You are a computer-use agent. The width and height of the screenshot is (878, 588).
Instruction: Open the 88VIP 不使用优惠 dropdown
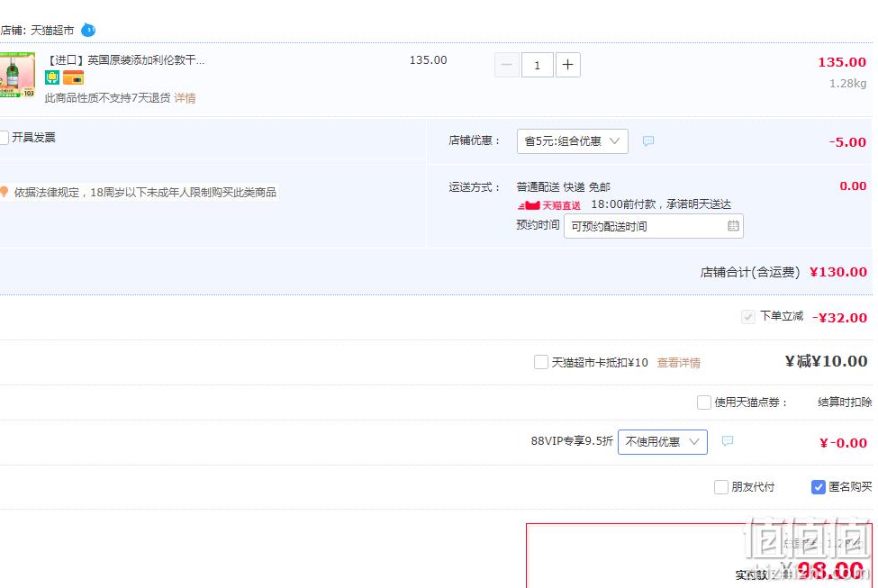tap(663, 442)
